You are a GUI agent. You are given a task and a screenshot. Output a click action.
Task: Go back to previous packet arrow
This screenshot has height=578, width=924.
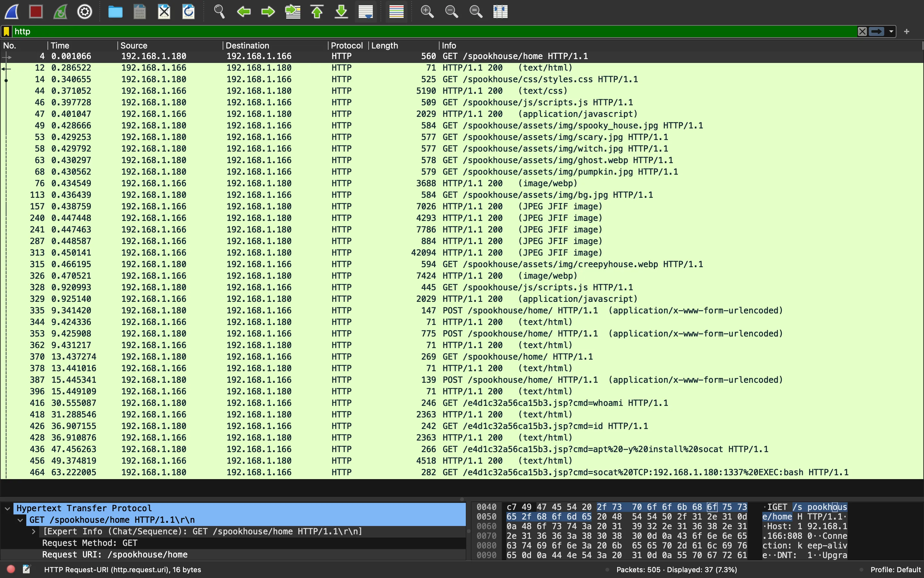244,12
